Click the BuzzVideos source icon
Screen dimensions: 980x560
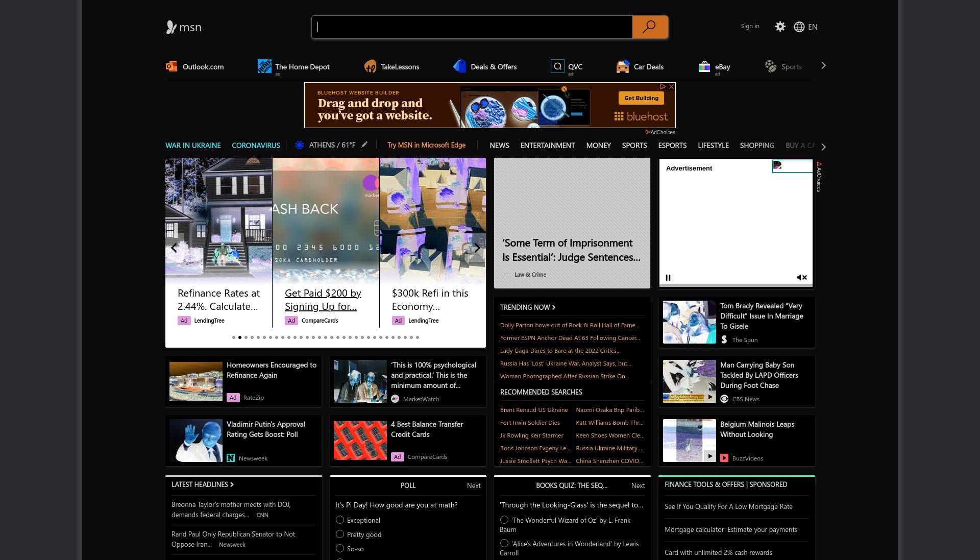pyautogui.click(x=724, y=458)
